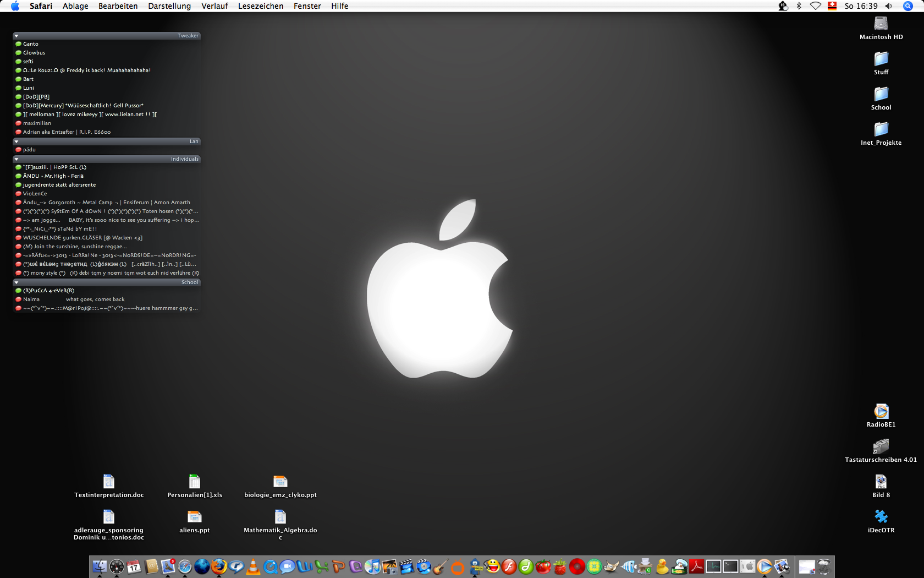Image resolution: width=924 pixels, height=578 pixels.
Task: Open iTunes in the dock
Action: (x=372, y=566)
